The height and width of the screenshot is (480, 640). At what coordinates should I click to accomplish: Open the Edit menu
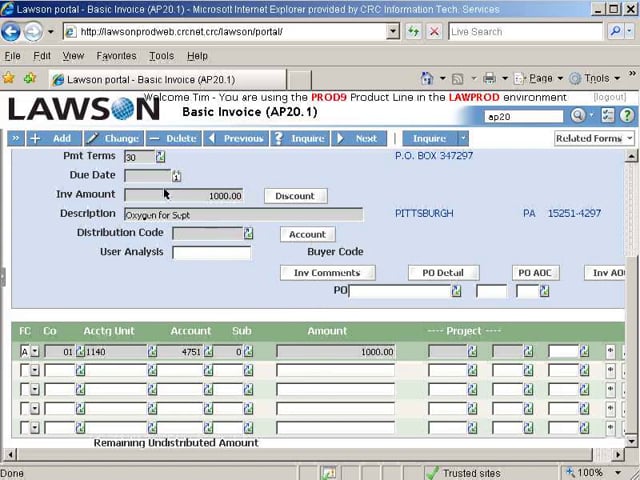pyautogui.click(x=42, y=56)
